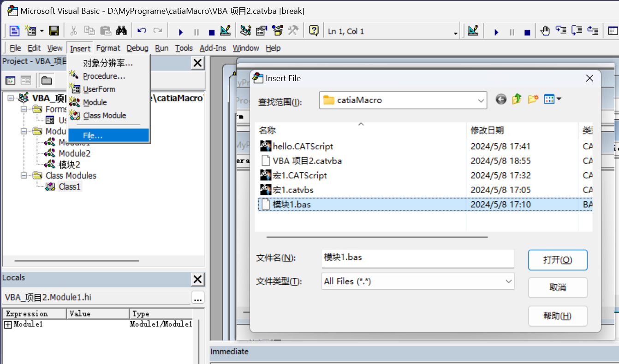Image resolution: width=619 pixels, height=364 pixels.
Task: Click the Help question mark icon
Action: click(314, 31)
